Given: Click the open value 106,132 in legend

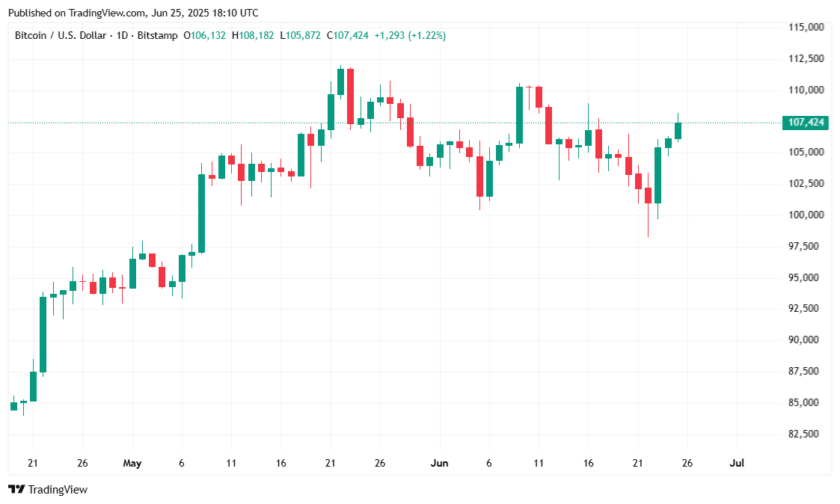Looking at the screenshot, I should [x=209, y=35].
